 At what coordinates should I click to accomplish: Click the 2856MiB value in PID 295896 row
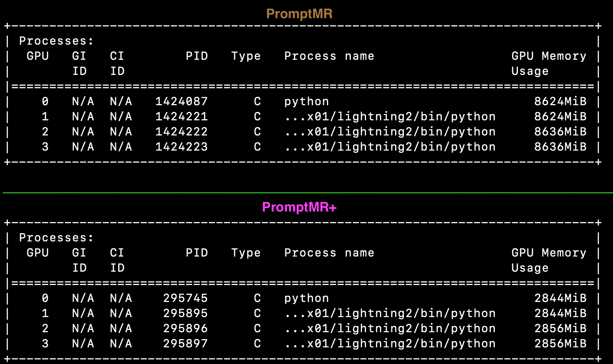560,328
